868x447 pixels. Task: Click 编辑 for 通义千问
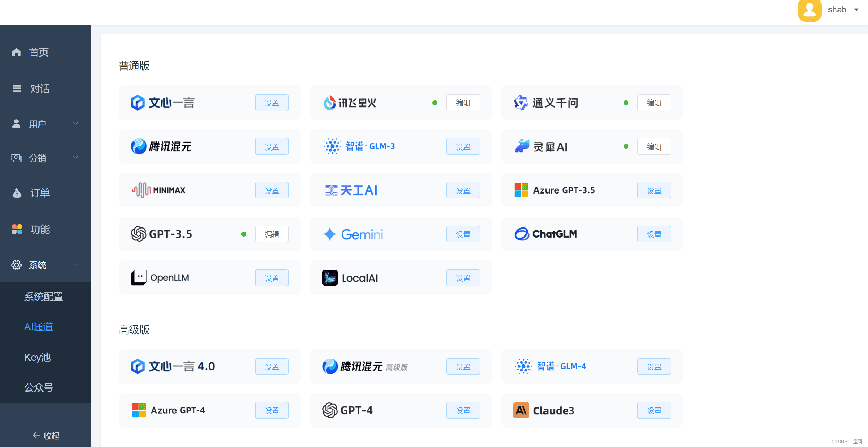point(654,103)
